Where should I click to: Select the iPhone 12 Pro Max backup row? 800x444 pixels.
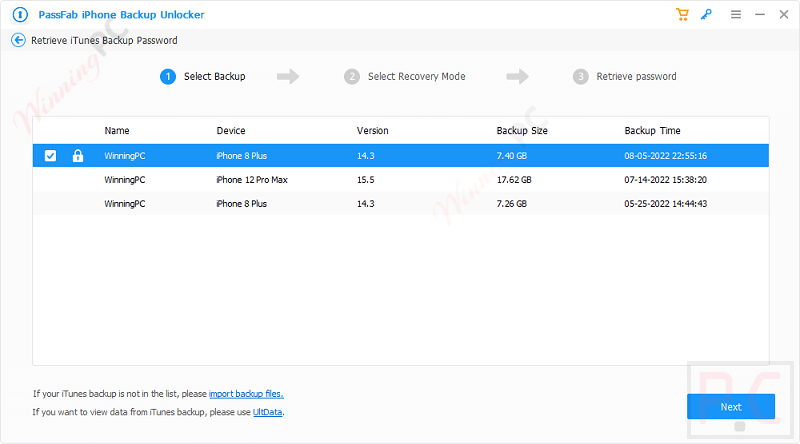[x=401, y=180]
